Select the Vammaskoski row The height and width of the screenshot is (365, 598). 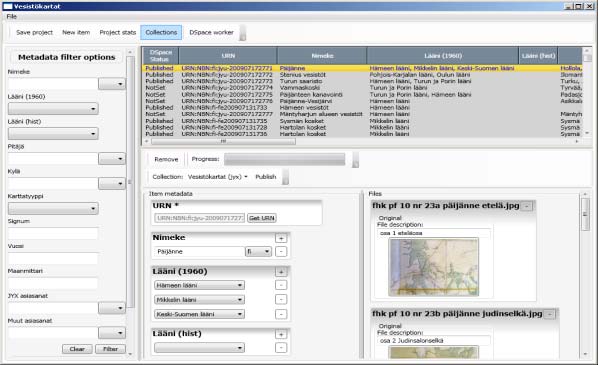tap(362, 88)
